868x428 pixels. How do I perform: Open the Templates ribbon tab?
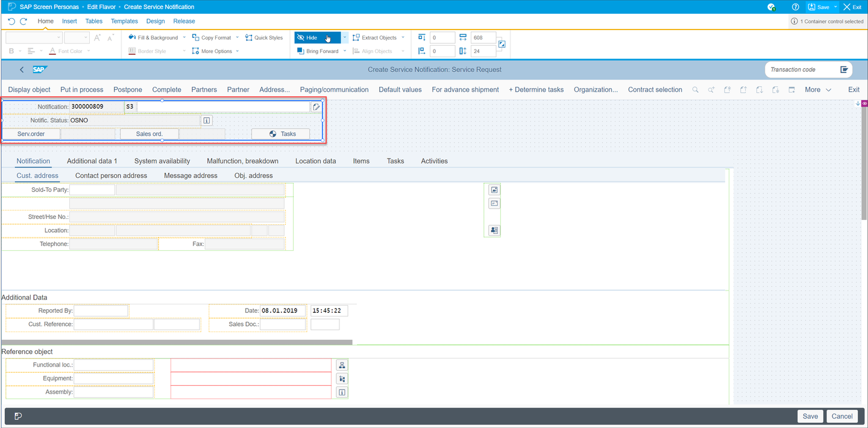tap(124, 21)
